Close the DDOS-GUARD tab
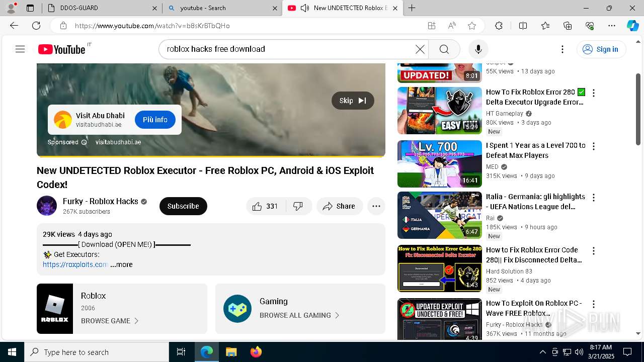 coord(154,8)
